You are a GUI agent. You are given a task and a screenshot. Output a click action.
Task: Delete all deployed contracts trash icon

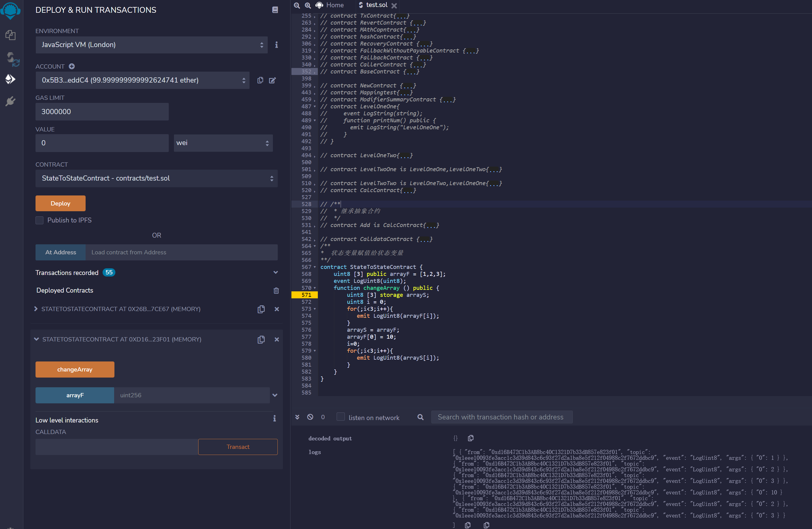coord(276,290)
